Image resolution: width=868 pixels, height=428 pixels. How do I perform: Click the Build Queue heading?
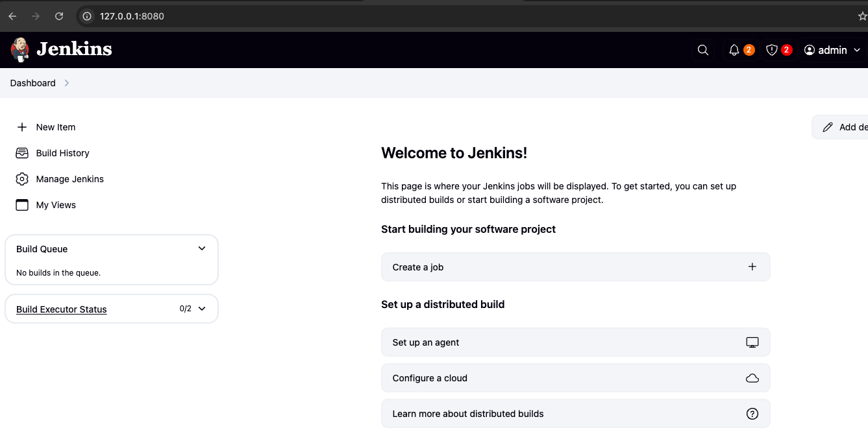coord(42,249)
